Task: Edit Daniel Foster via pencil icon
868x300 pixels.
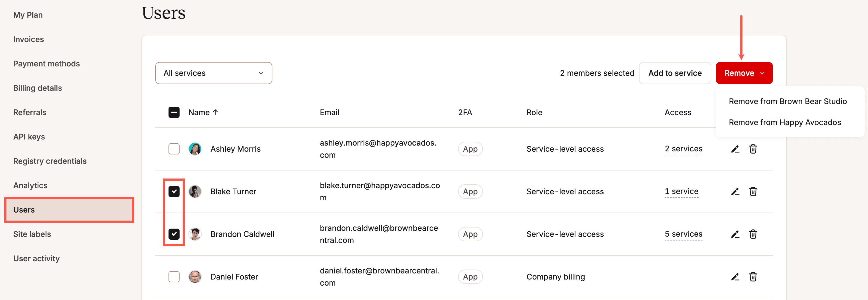Action: tap(735, 277)
